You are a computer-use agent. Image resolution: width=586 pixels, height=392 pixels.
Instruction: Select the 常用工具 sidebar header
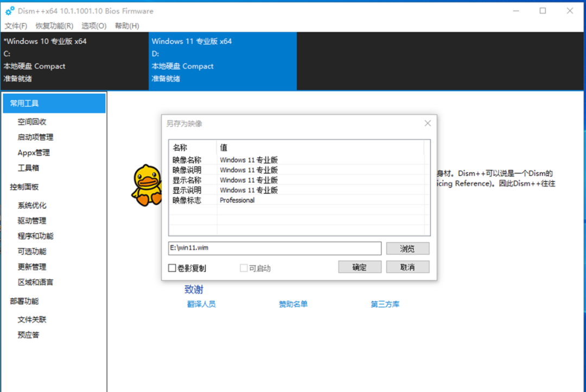pos(54,104)
